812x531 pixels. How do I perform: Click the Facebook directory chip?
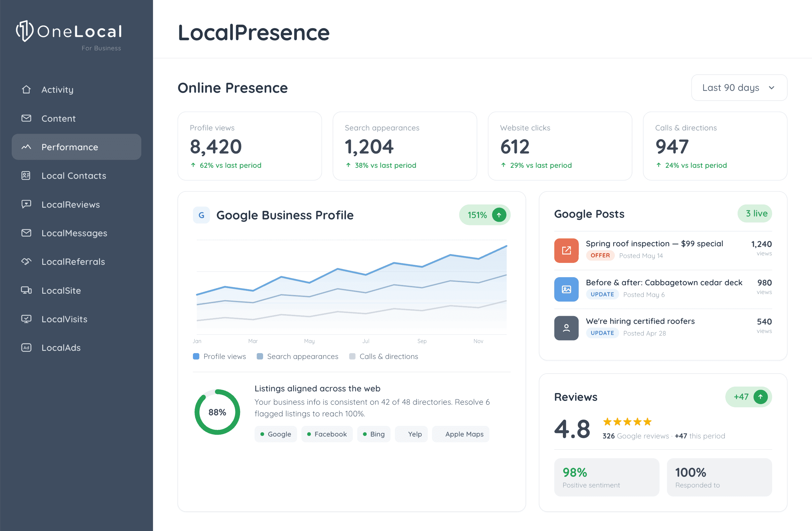[327, 434]
